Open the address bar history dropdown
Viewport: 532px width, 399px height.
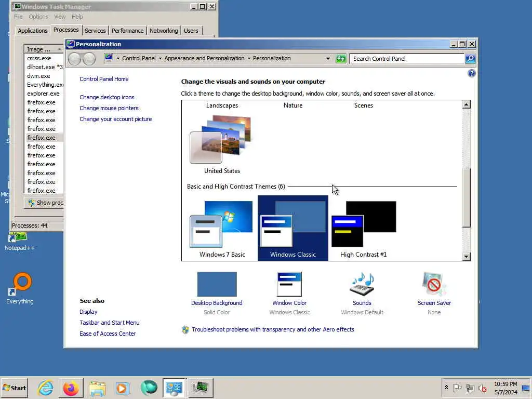point(328,59)
